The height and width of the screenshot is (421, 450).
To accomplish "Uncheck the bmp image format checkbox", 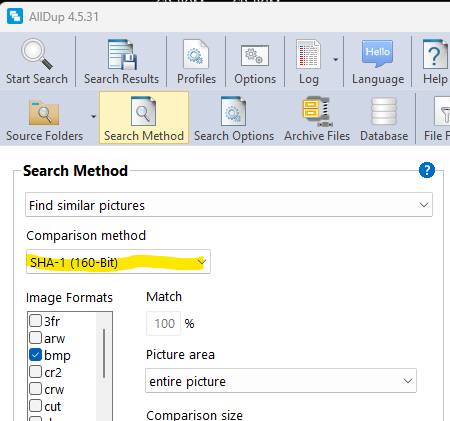I will point(35,355).
